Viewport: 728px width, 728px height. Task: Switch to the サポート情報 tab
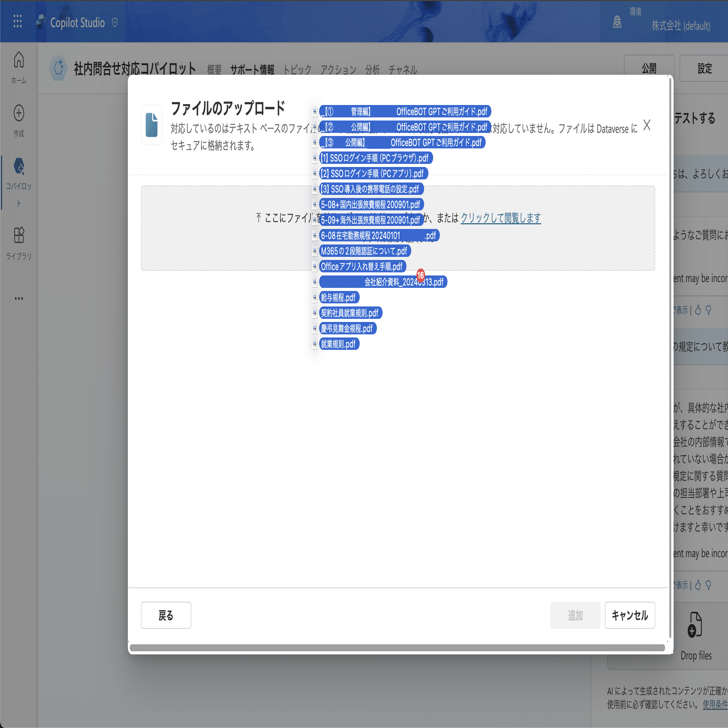click(252, 70)
